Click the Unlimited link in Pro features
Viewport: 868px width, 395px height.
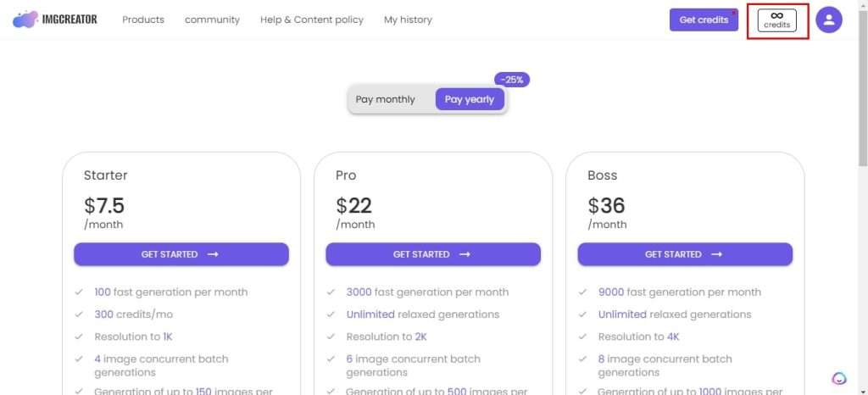coord(370,314)
